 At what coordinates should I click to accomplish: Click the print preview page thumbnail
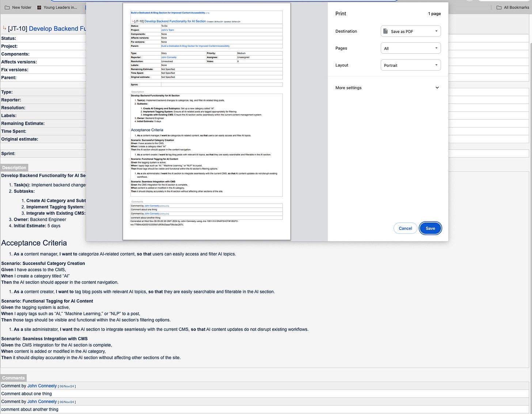click(206, 122)
